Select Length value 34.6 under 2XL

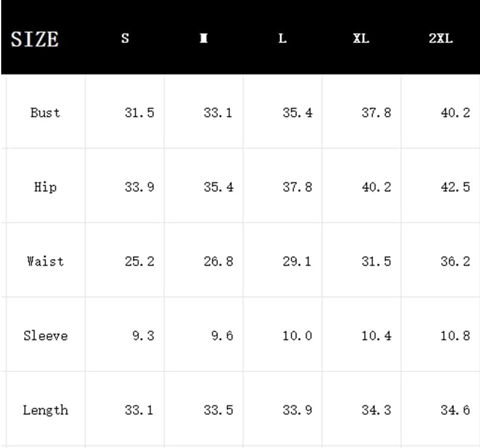click(x=455, y=410)
